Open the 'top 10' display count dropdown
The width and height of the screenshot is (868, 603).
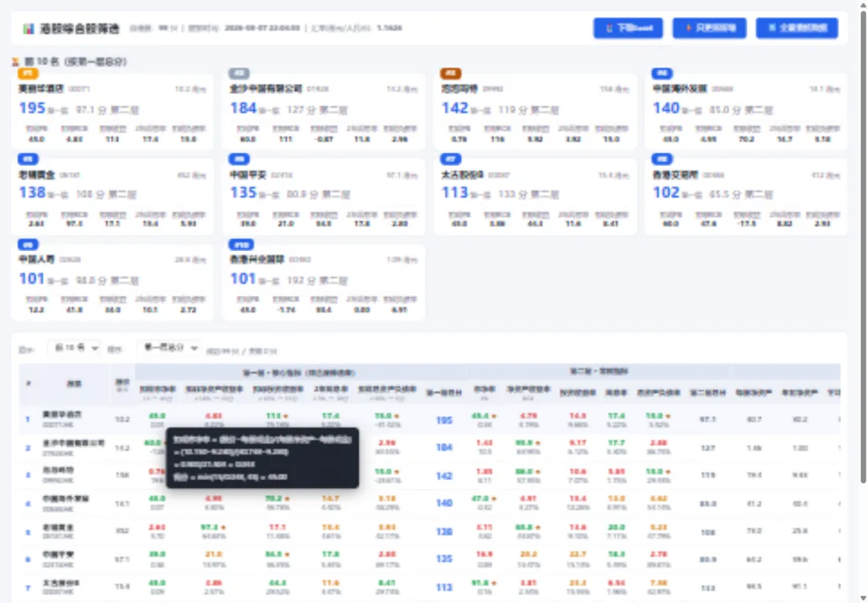pos(74,348)
